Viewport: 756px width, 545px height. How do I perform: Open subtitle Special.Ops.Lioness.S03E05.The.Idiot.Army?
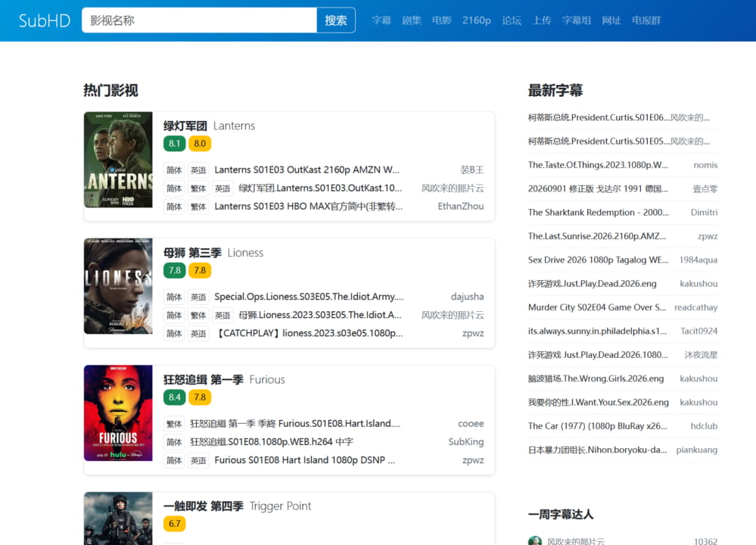pos(309,297)
